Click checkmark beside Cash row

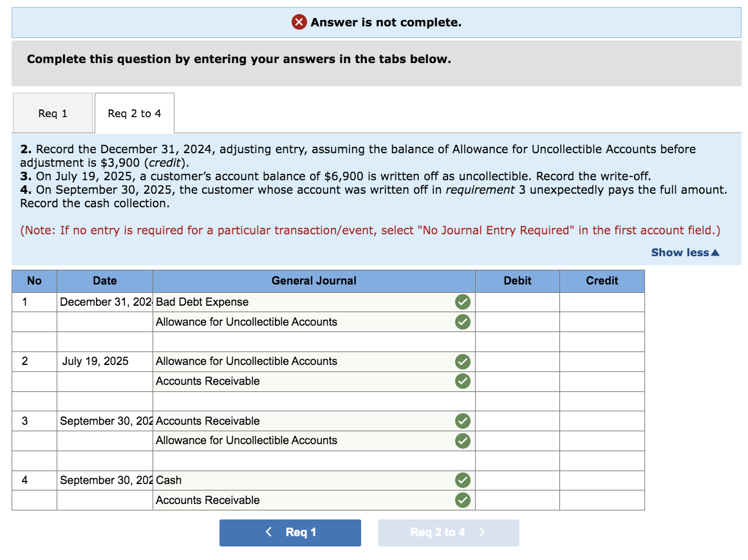point(462,480)
